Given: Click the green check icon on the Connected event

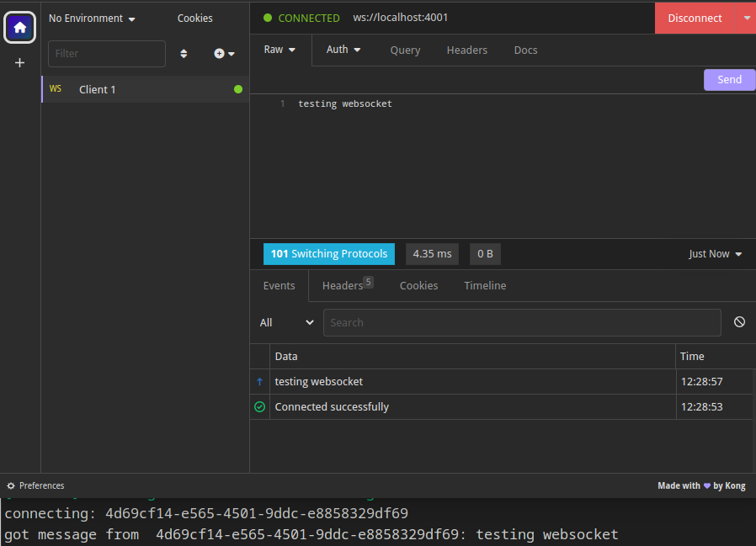Looking at the screenshot, I should click(x=260, y=406).
